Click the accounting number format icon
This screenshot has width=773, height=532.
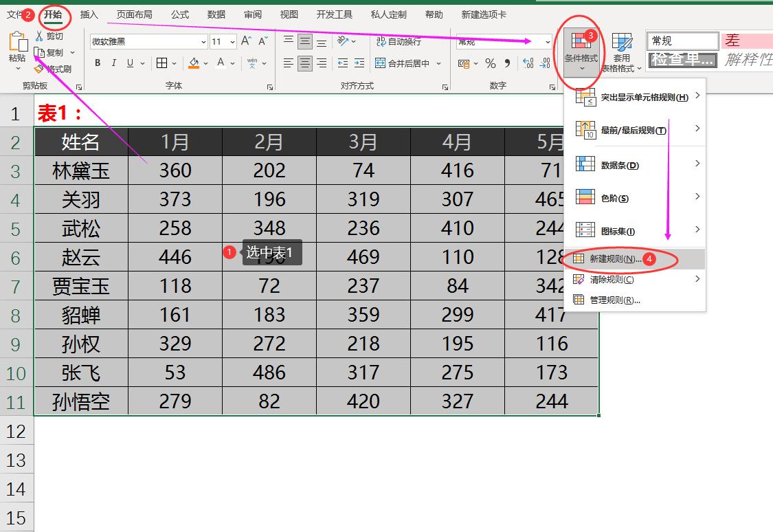click(x=463, y=63)
